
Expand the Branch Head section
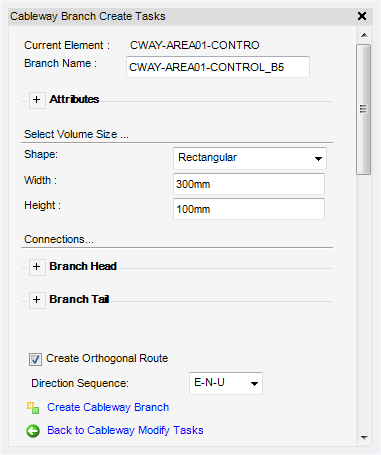[37, 267]
